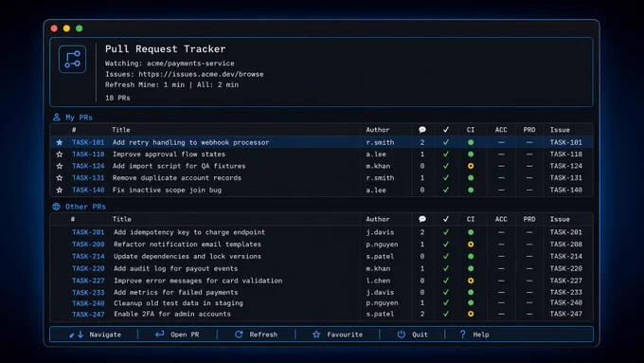Click approval checkmark header in Other PRs
Screen dimensions: 644x363
[446, 219]
